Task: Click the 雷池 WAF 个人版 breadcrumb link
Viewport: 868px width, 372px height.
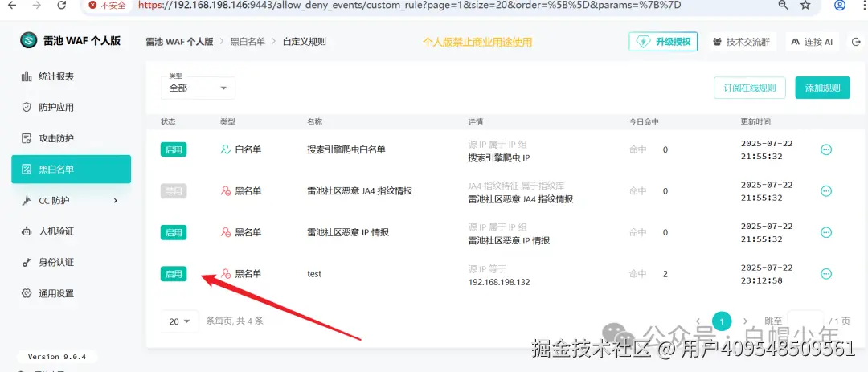Action: [x=179, y=42]
